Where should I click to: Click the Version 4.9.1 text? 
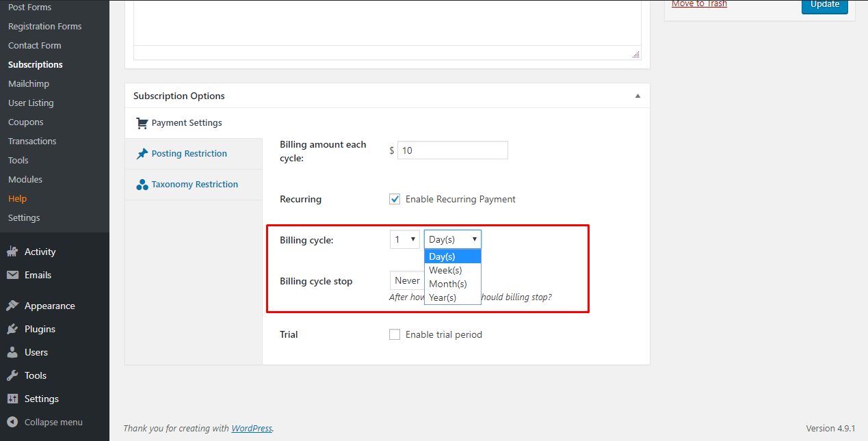(831, 429)
